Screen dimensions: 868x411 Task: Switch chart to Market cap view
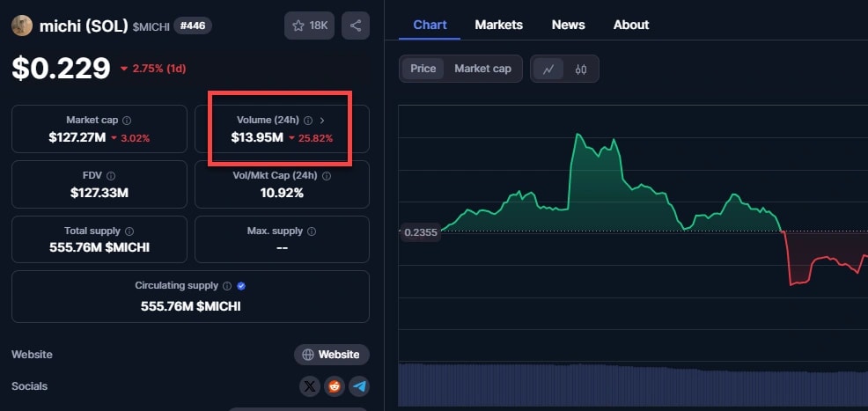click(x=482, y=69)
